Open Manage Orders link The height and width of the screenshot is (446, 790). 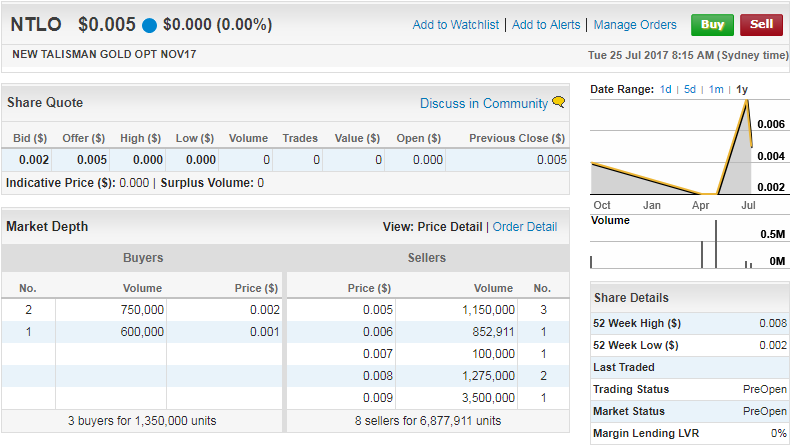tap(635, 25)
